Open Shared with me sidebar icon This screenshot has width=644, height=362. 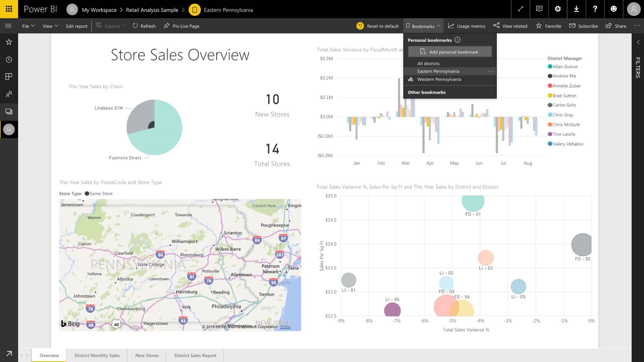pyautogui.click(x=9, y=94)
